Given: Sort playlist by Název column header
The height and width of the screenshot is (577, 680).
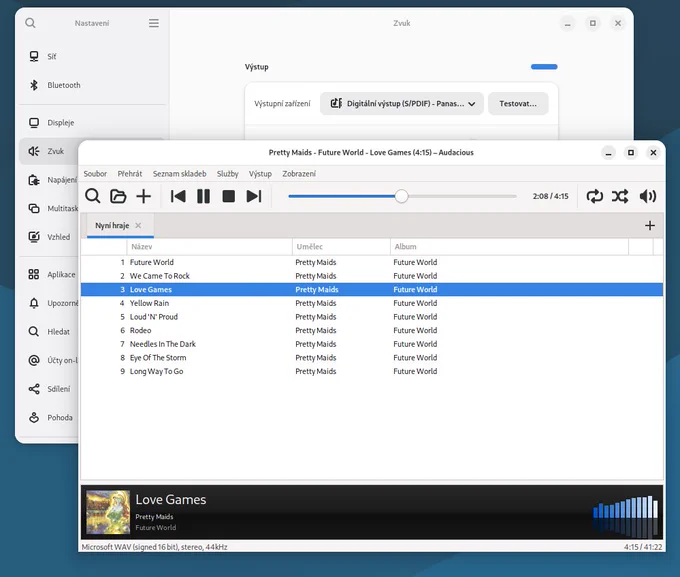Looking at the screenshot, I should click(x=209, y=246).
